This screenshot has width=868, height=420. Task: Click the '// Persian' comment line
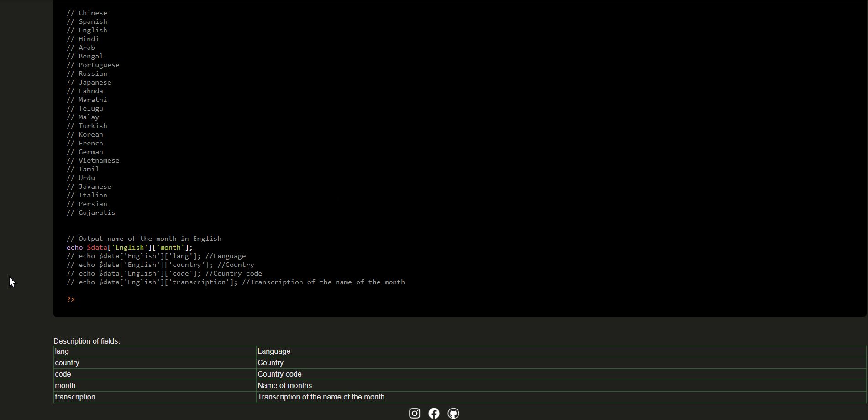click(x=87, y=204)
